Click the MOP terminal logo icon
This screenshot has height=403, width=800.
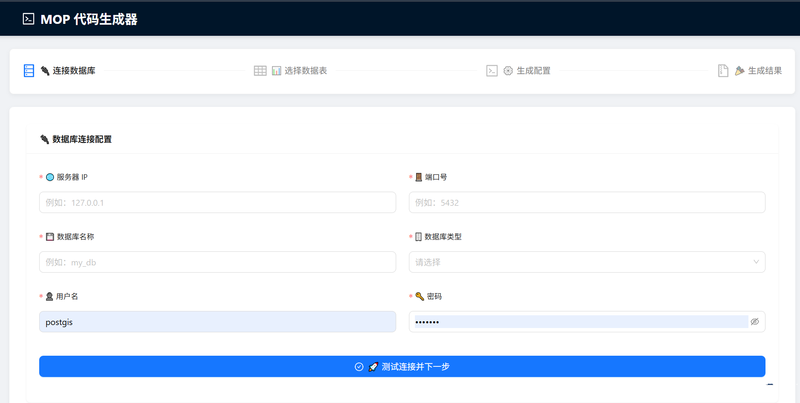pyautogui.click(x=29, y=19)
